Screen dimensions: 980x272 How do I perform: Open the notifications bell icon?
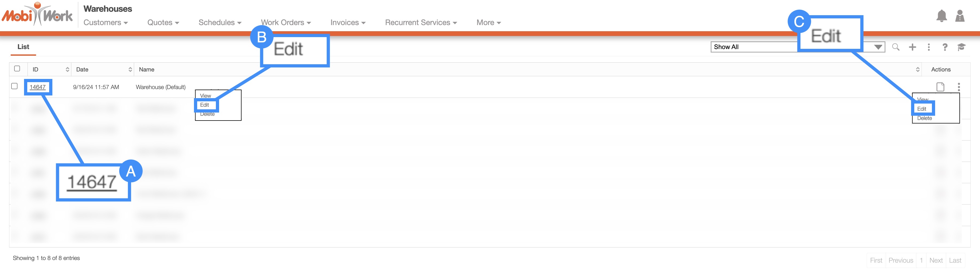tap(941, 16)
